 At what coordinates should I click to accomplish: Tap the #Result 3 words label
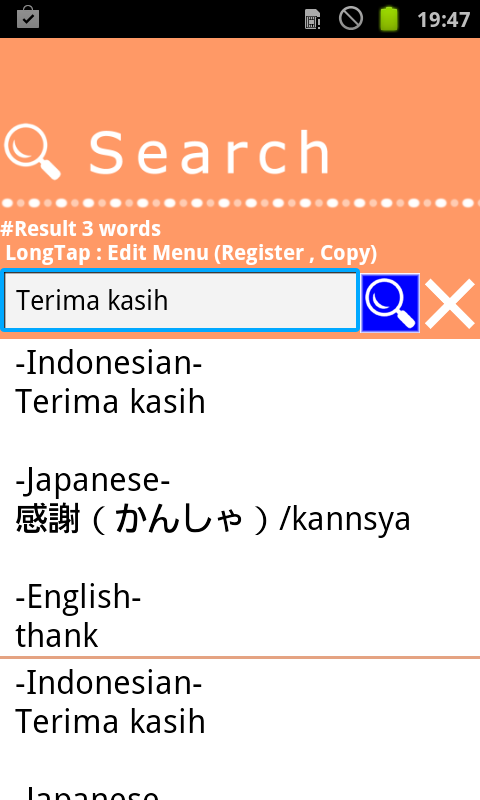tap(81, 229)
